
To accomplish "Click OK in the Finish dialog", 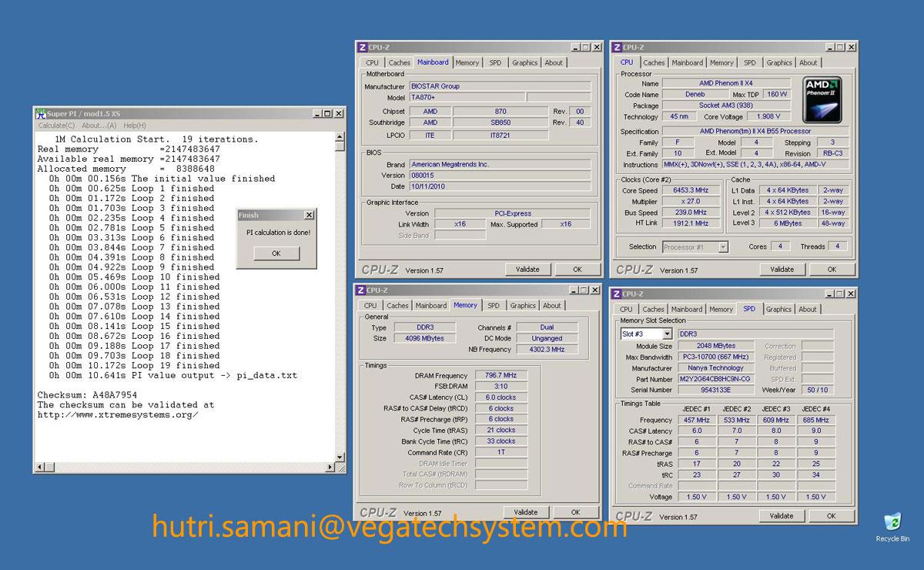I will 276,253.
